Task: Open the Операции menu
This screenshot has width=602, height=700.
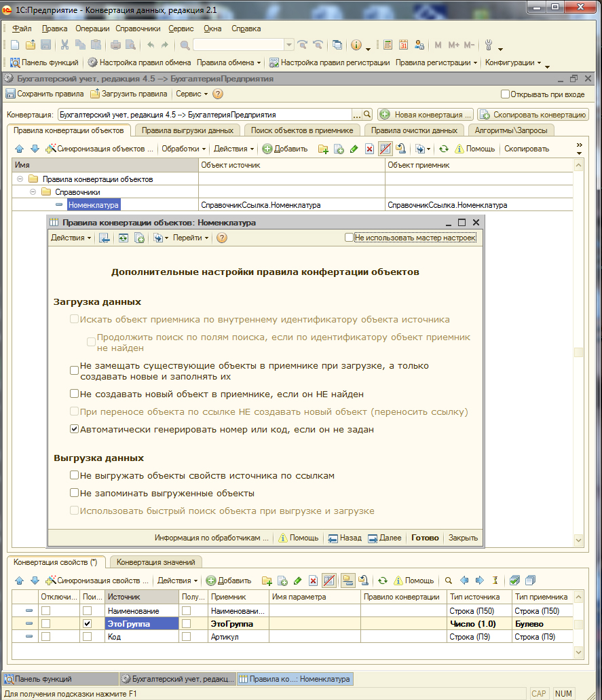Action: coord(92,29)
